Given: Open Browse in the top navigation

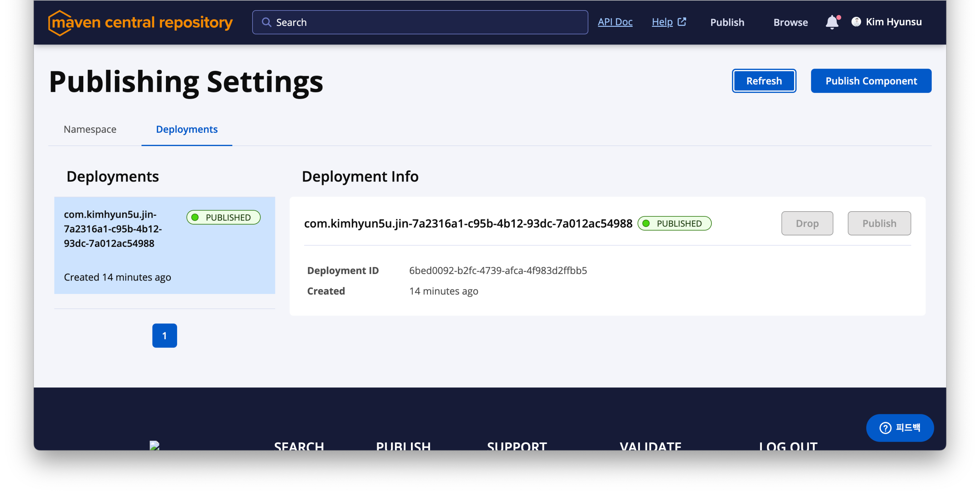Looking at the screenshot, I should point(790,23).
